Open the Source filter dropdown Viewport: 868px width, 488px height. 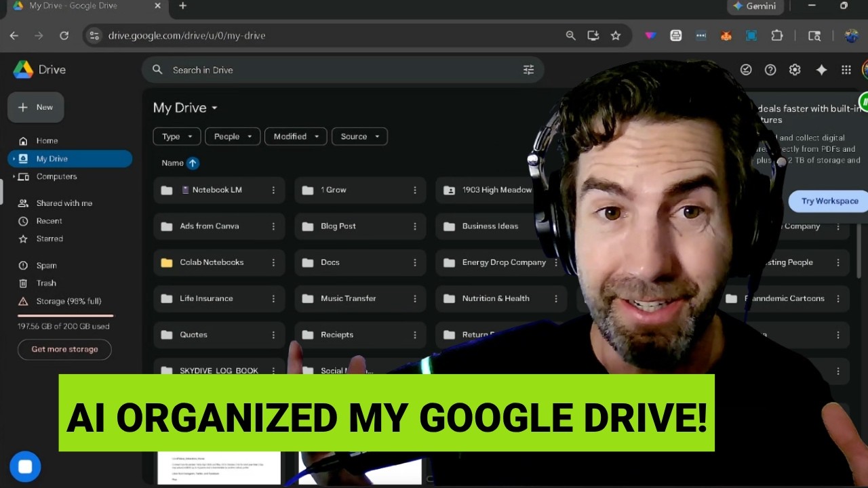tap(359, 136)
